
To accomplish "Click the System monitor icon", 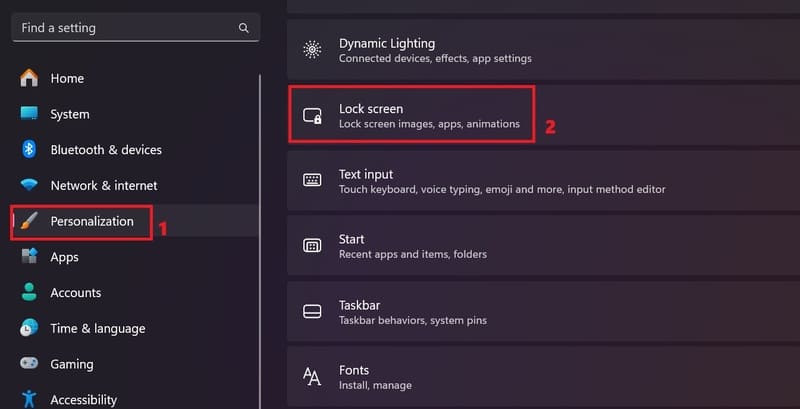I will point(29,114).
